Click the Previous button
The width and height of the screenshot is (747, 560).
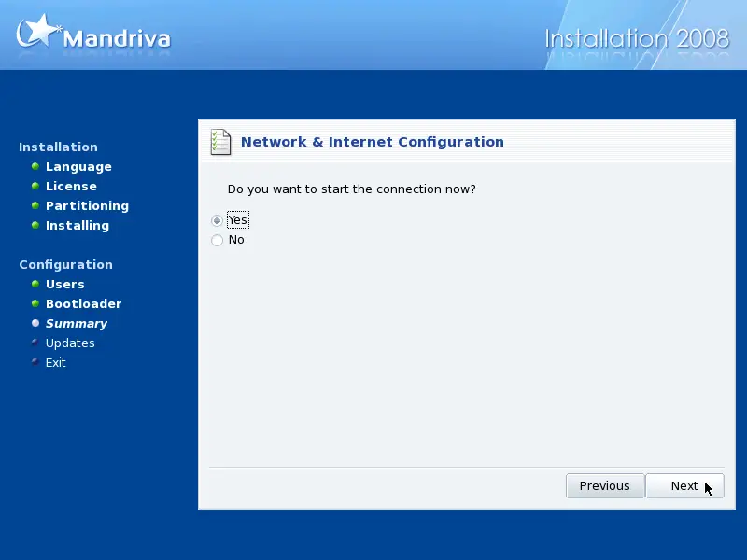click(605, 485)
